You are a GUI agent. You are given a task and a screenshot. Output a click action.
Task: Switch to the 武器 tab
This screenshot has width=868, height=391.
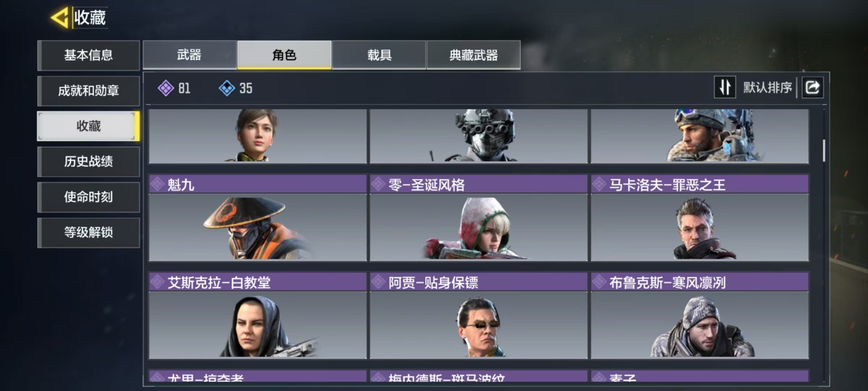tap(189, 55)
